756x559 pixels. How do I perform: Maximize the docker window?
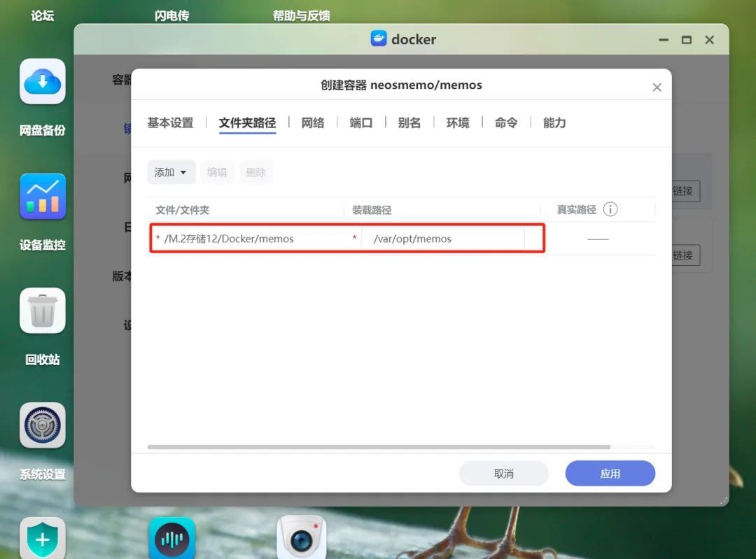686,40
